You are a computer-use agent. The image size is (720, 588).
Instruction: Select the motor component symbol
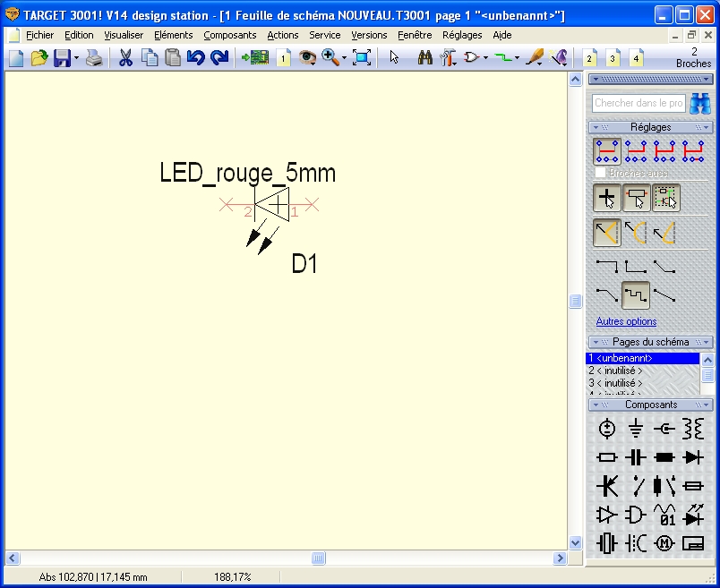664,543
